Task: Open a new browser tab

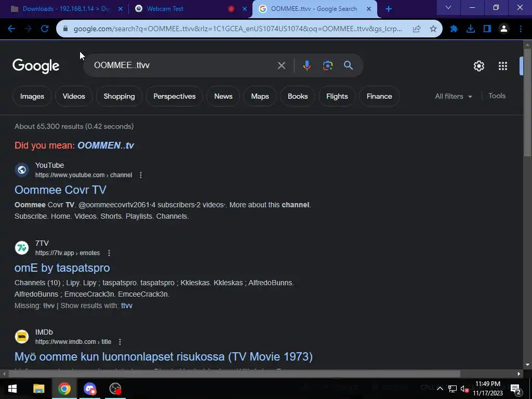Action: 389,9
